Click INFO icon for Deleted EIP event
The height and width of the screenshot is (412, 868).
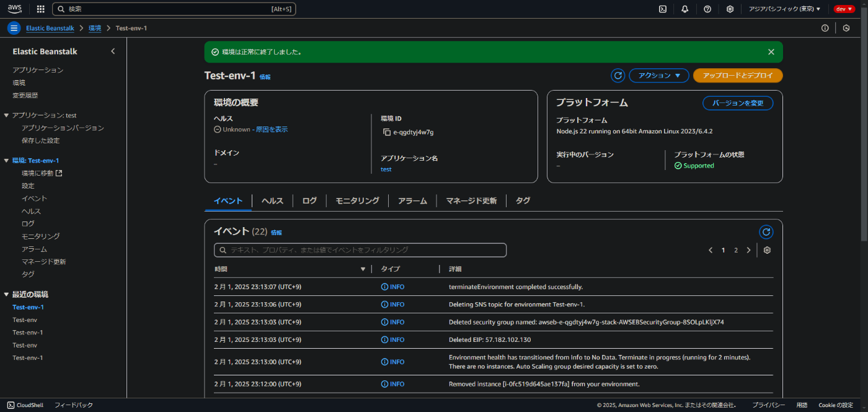(x=384, y=339)
